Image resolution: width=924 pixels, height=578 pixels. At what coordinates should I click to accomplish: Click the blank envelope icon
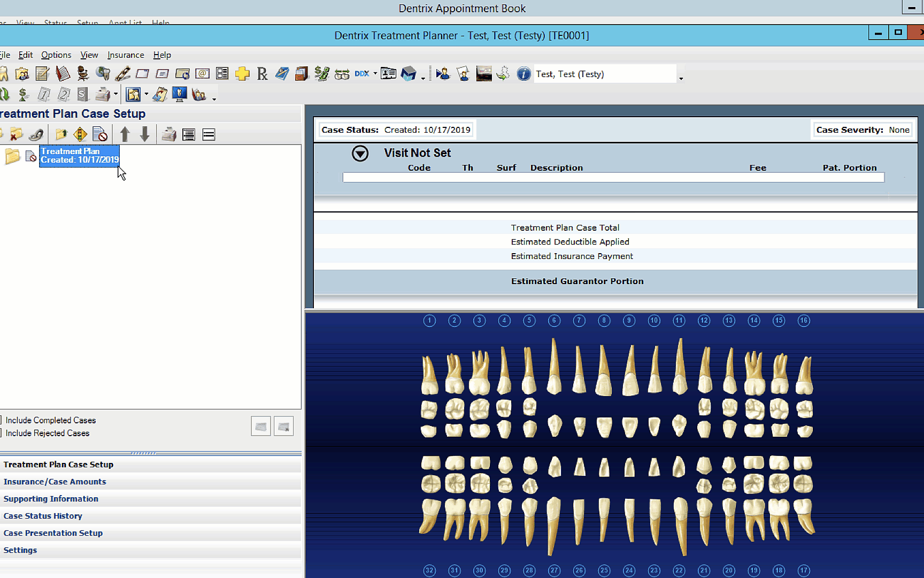coord(142,74)
